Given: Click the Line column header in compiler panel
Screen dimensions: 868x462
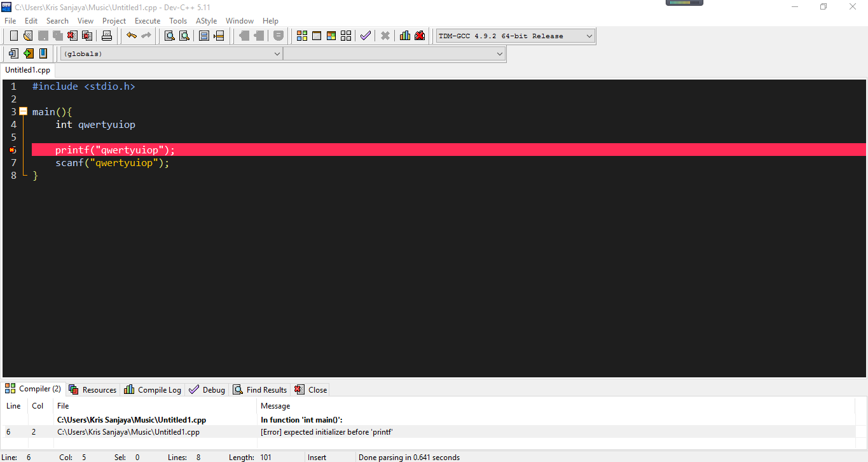Looking at the screenshot, I should click(13, 406).
